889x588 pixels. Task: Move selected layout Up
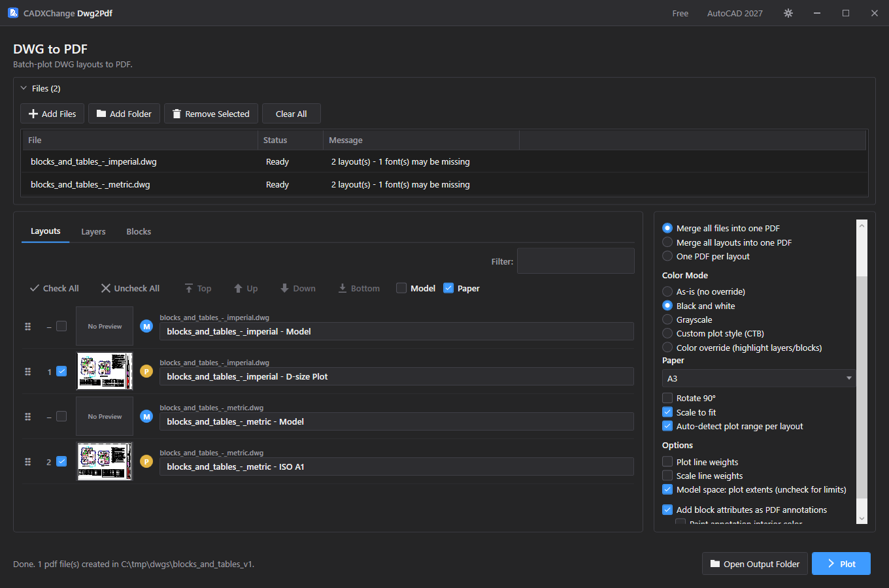[246, 288]
